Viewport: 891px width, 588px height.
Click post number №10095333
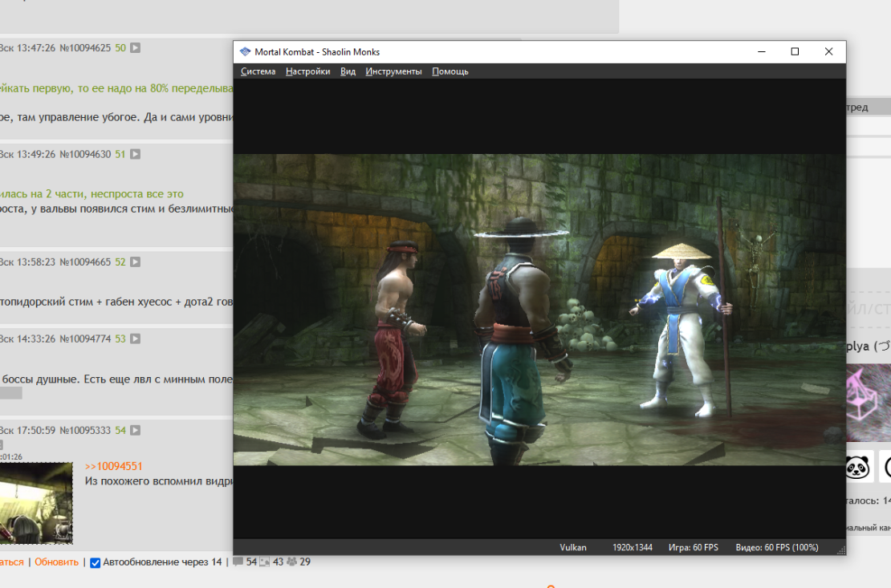[85, 430]
